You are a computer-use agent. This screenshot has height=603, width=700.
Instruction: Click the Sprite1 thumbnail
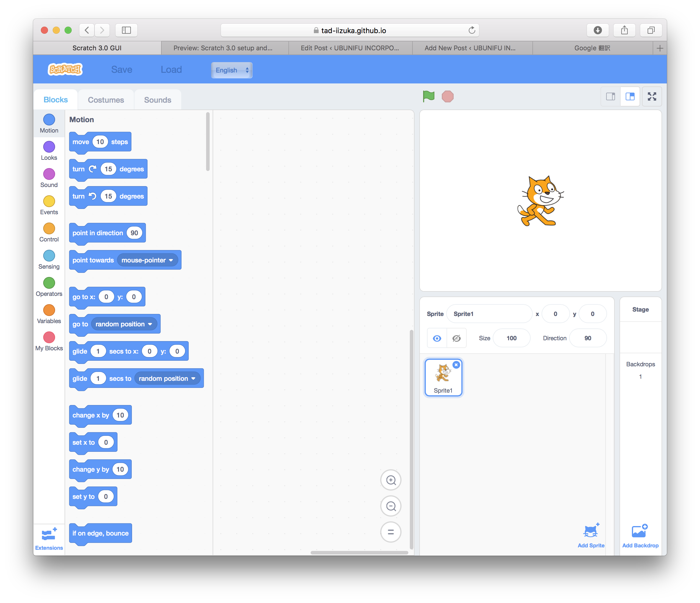[444, 378]
